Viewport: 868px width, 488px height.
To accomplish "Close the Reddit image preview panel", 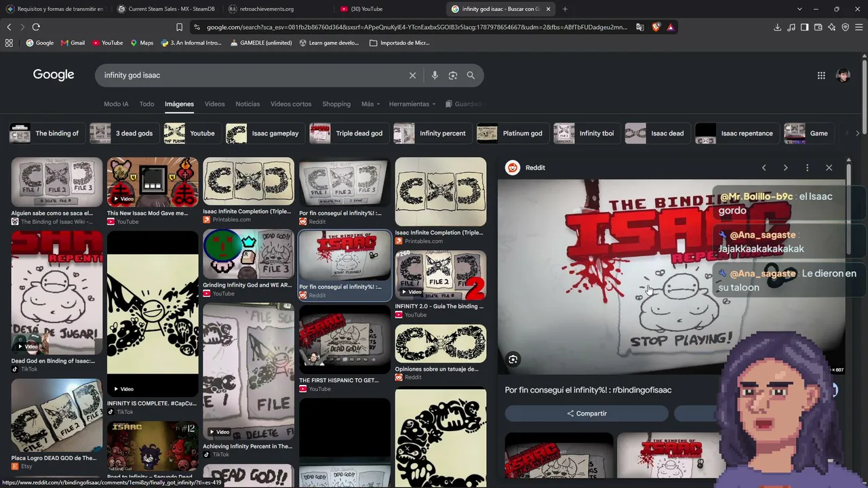I will tap(829, 167).
